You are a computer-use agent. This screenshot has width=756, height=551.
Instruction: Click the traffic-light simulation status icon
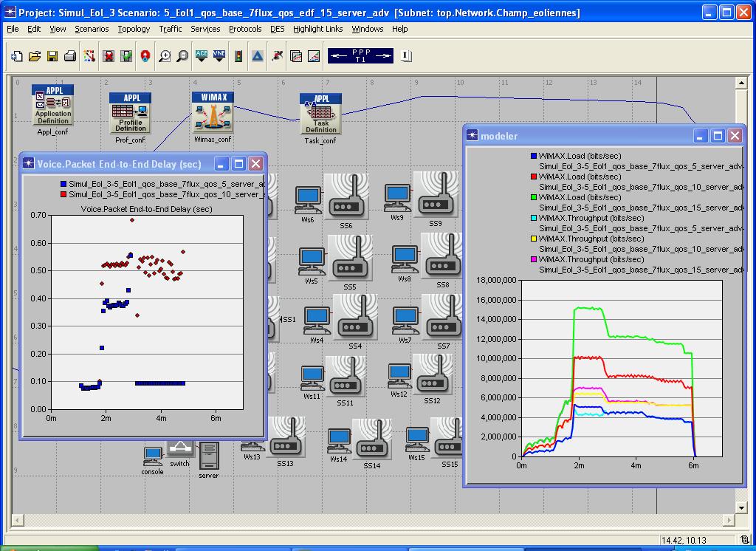(x=238, y=57)
